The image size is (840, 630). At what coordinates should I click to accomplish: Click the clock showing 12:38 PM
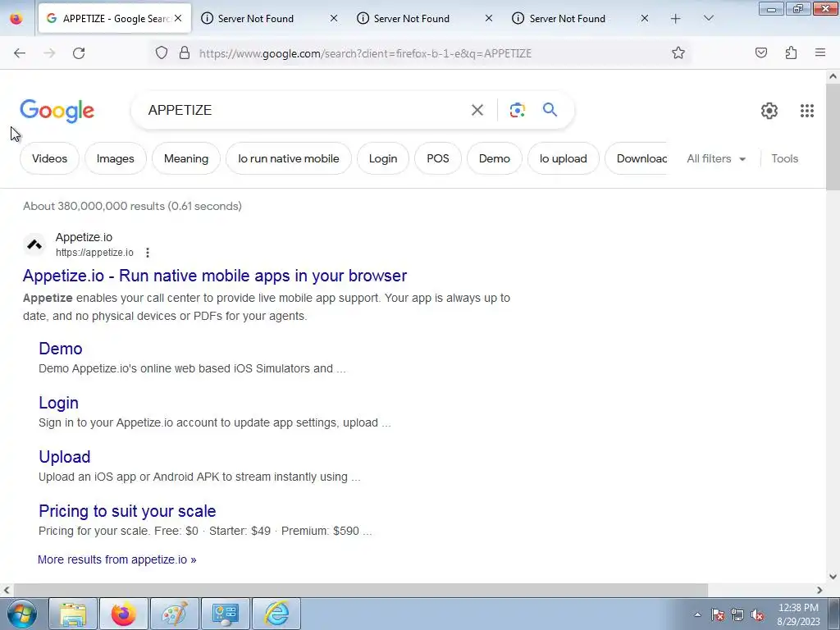point(797,608)
